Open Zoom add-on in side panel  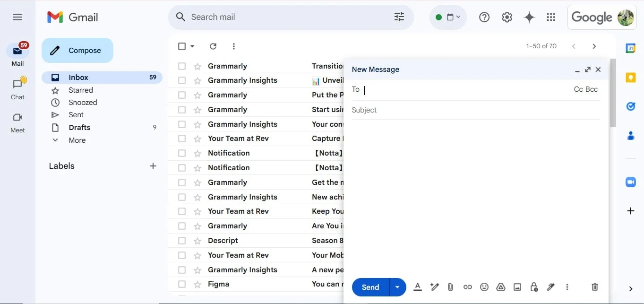point(630,182)
